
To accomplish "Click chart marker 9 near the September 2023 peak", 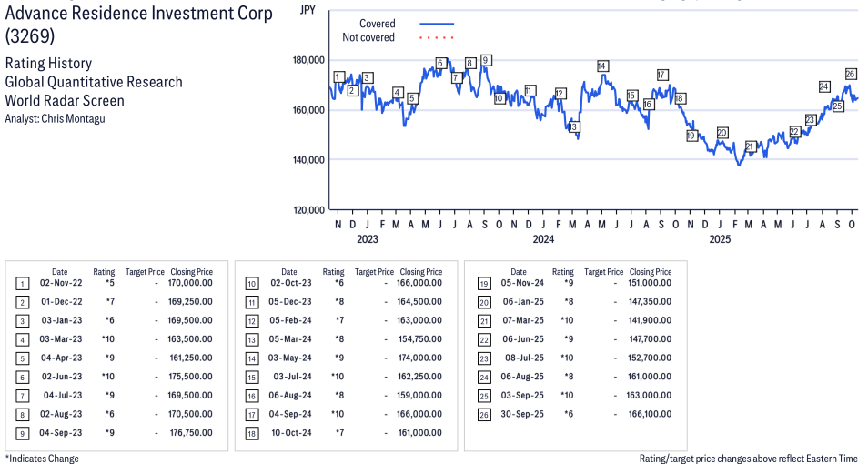I will [x=487, y=60].
